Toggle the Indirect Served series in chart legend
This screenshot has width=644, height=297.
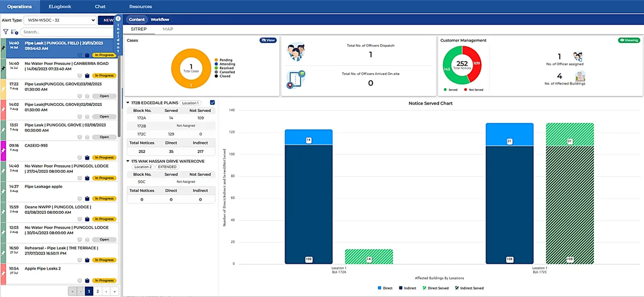click(469, 288)
